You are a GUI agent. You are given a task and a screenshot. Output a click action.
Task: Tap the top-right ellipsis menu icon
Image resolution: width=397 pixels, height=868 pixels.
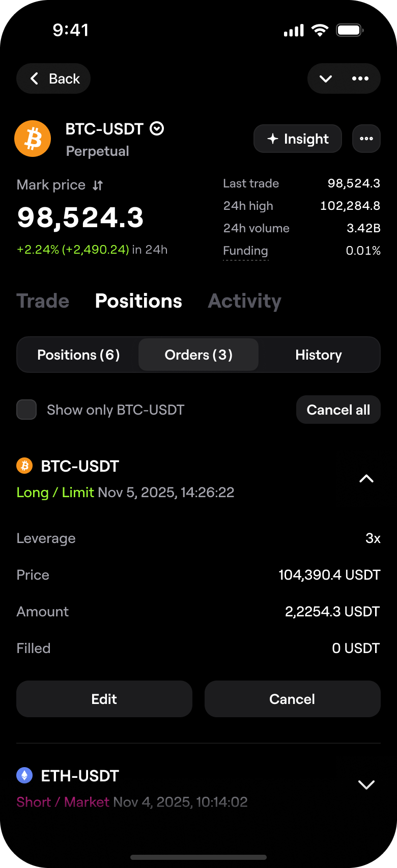(x=360, y=78)
